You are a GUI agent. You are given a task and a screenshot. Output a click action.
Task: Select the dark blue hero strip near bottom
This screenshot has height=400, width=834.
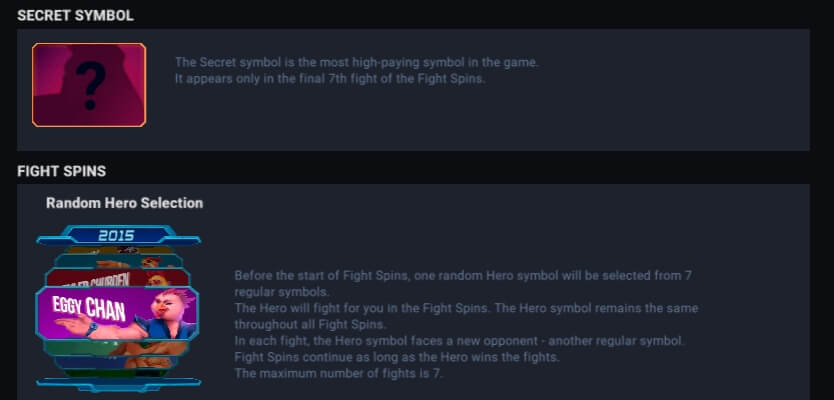pos(117,362)
